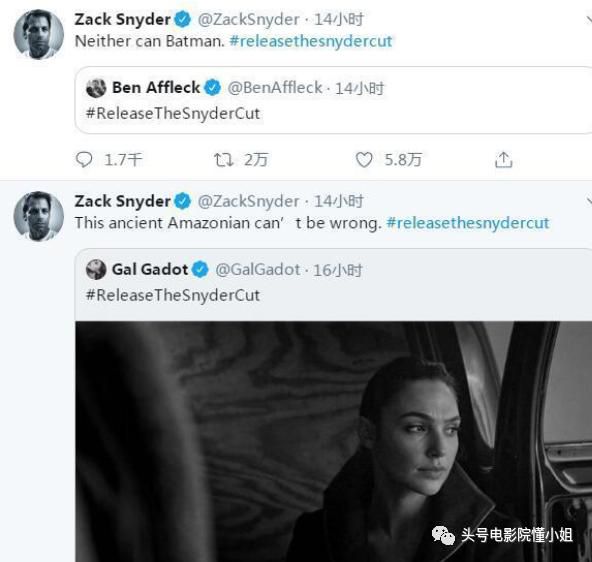The height and width of the screenshot is (562, 592).
Task: Open the share icon below Ben Affleck quote
Action: pyautogui.click(x=504, y=160)
